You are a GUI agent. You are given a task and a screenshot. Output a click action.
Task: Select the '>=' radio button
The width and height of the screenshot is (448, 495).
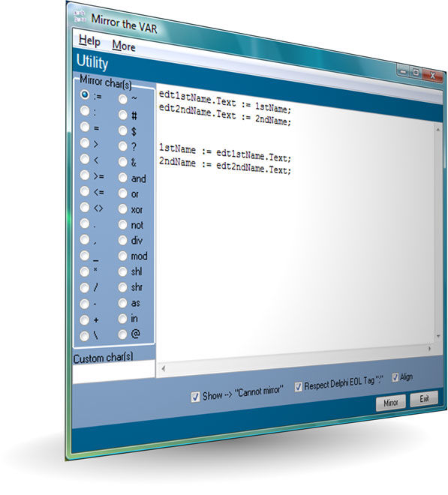pyautogui.click(x=85, y=175)
